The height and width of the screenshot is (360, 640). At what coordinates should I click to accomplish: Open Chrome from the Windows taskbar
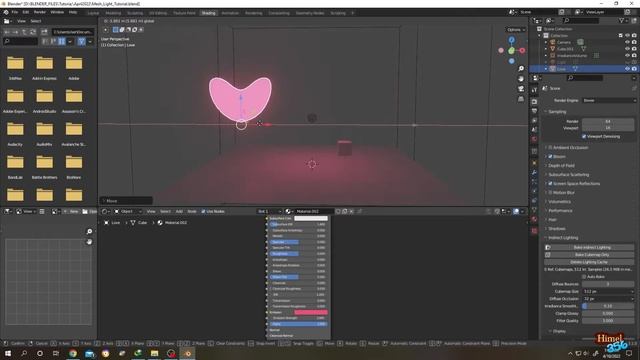point(73,353)
